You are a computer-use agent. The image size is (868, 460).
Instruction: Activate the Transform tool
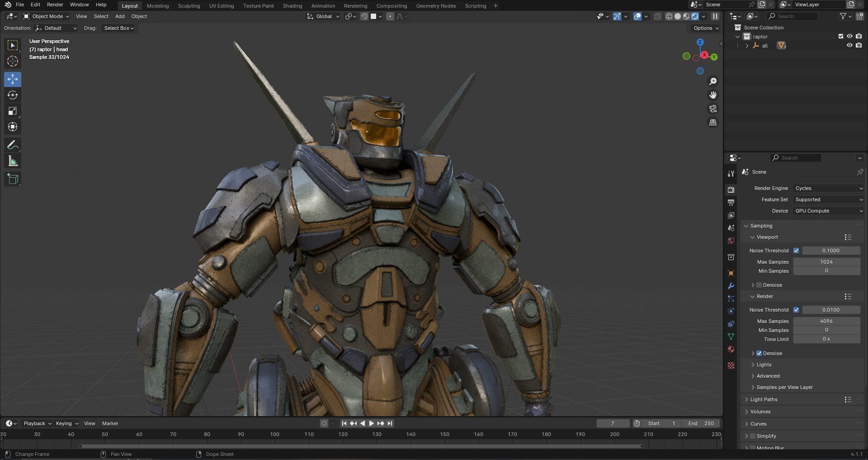click(x=13, y=127)
